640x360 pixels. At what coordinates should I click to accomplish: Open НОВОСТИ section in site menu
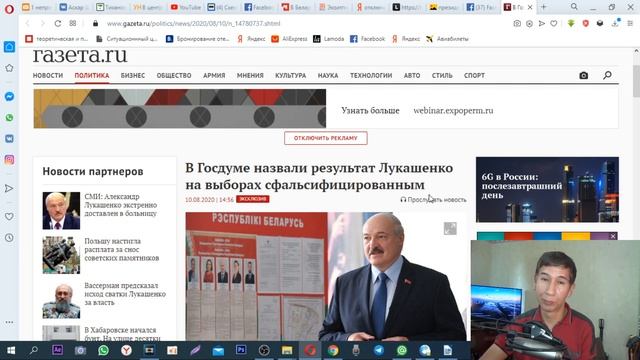click(48, 76)
